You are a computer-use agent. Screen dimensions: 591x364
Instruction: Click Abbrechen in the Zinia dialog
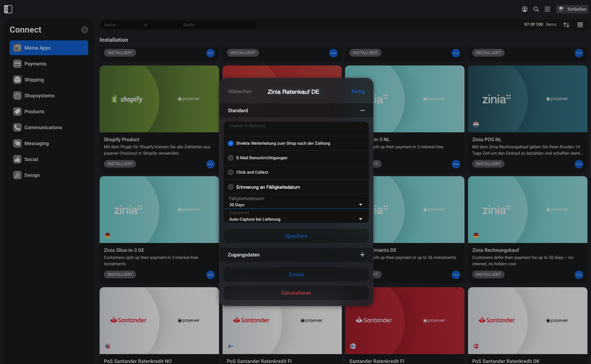[x=240, y=91]
